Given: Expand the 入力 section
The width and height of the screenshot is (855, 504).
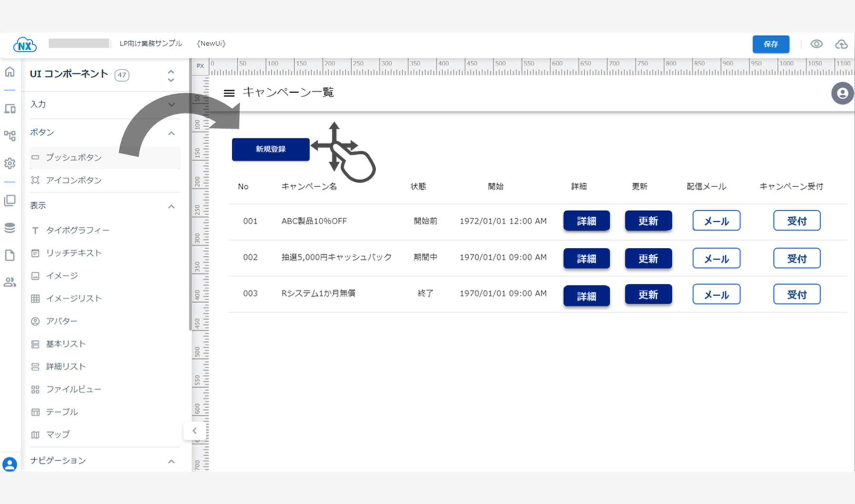Looking at the screenshot, I should coord(171,104).
